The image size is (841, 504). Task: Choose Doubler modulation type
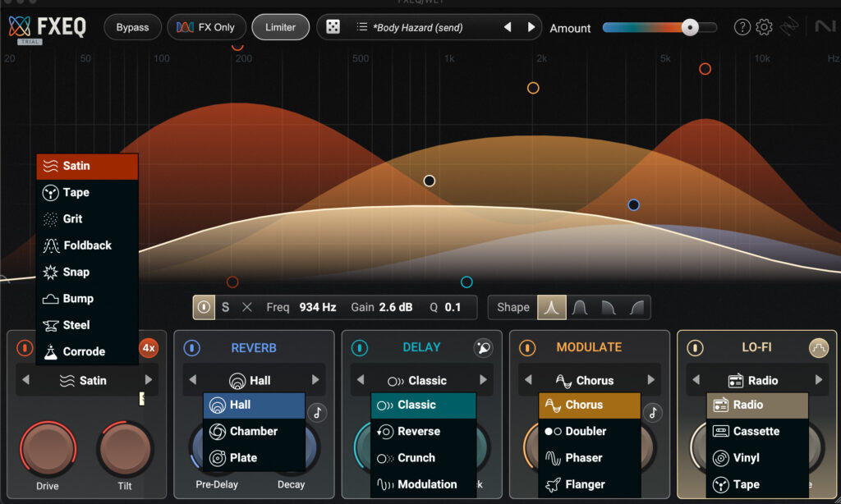click(590, 432)
